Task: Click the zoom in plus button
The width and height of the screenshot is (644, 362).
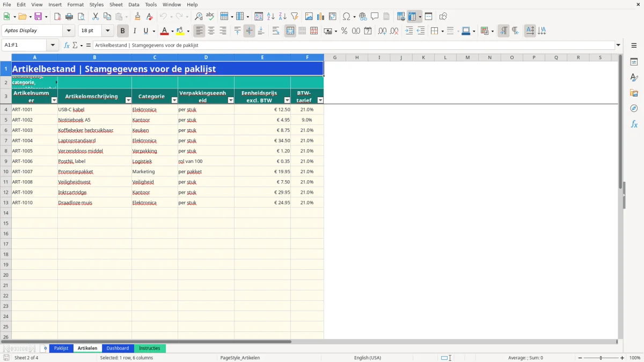Action: [623, 358]
